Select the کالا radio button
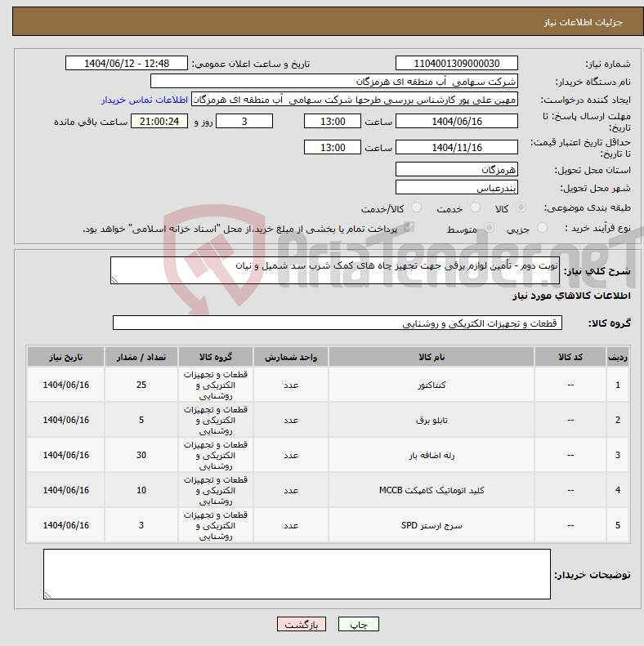Screen dimensions: 644x646 click(521, 207)
